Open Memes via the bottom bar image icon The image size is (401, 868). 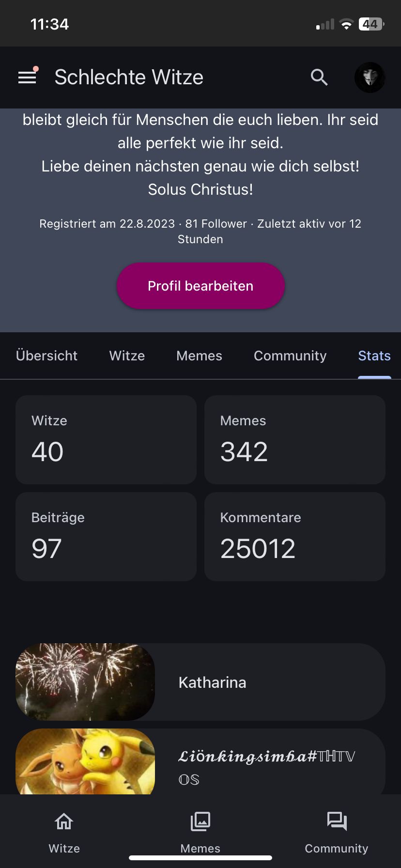[200, 821]
